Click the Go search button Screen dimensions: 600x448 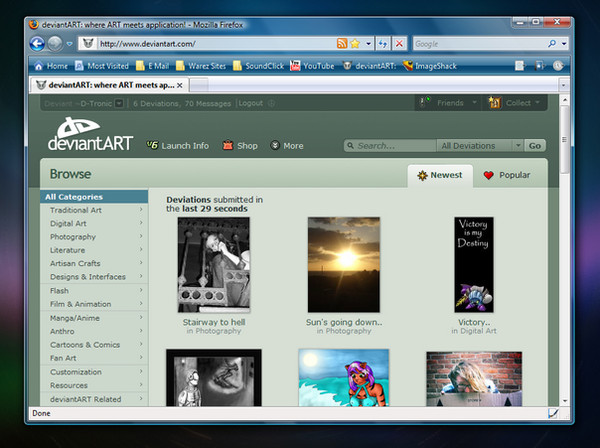point(535,145)
